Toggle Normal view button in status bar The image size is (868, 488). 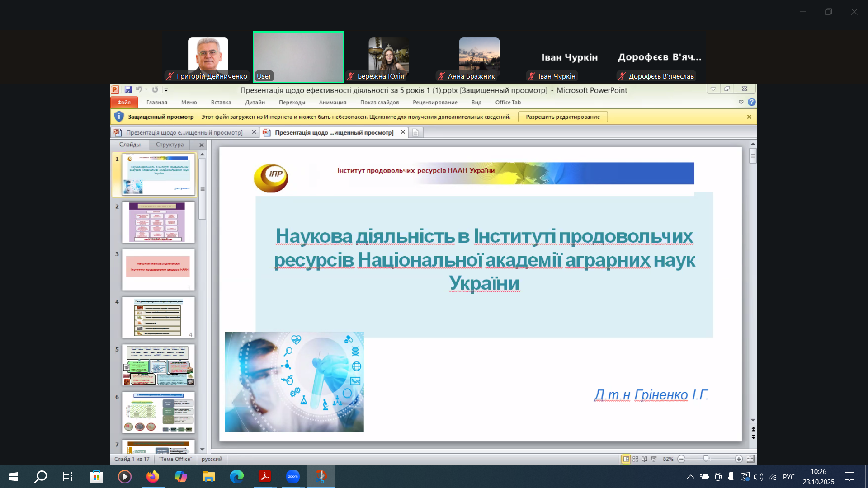click(x=626, y=459)
